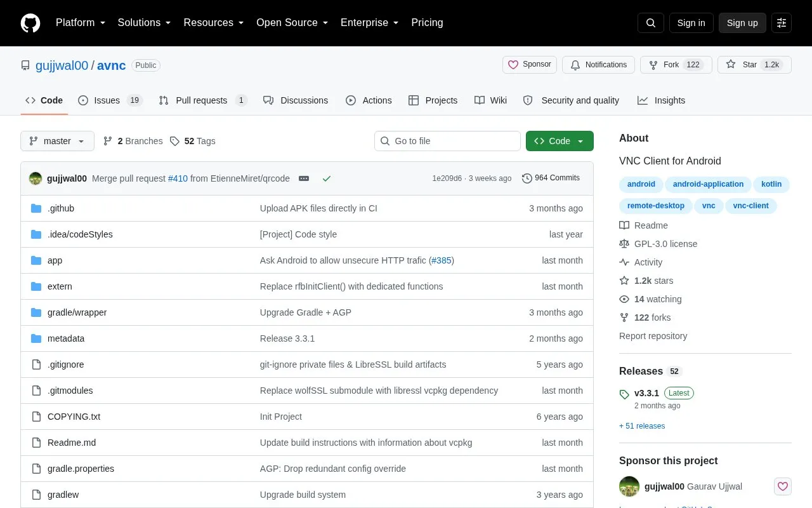This screenshot has height=508, width=812.
Task: Click the extern folder icon
Action: pyautogui.click(x=36, y=286)
